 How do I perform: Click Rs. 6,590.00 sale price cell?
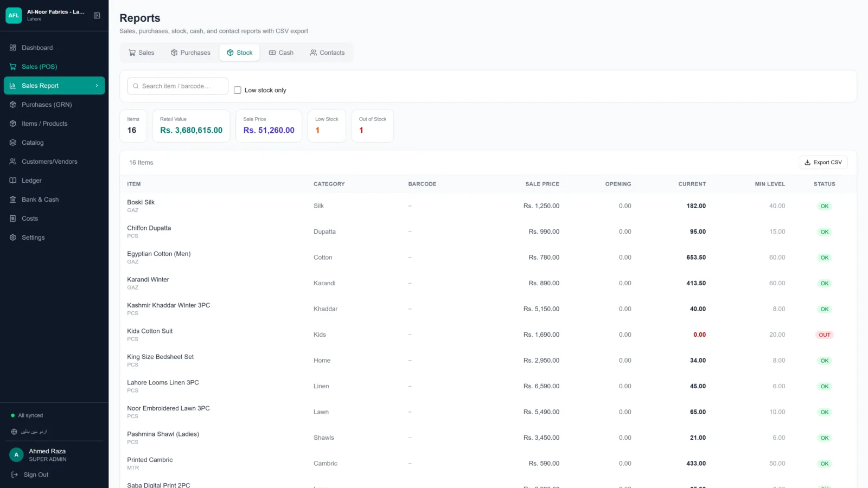pyautogui.click(x=541, y=387)
